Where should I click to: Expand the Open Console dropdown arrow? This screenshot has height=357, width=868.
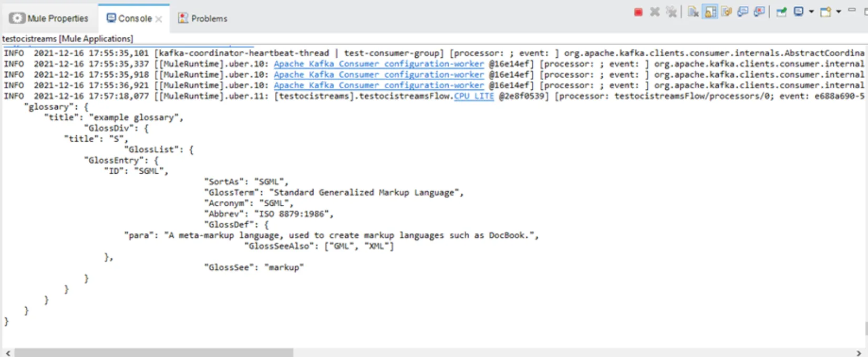pos(838,12)
